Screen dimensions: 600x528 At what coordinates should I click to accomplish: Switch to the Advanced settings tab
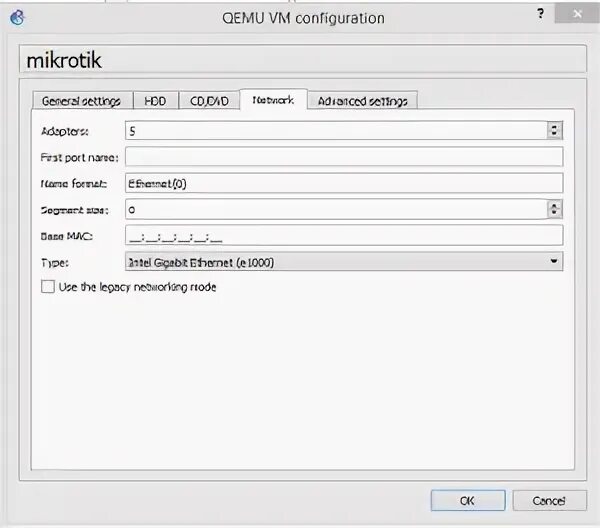(362, 101)
